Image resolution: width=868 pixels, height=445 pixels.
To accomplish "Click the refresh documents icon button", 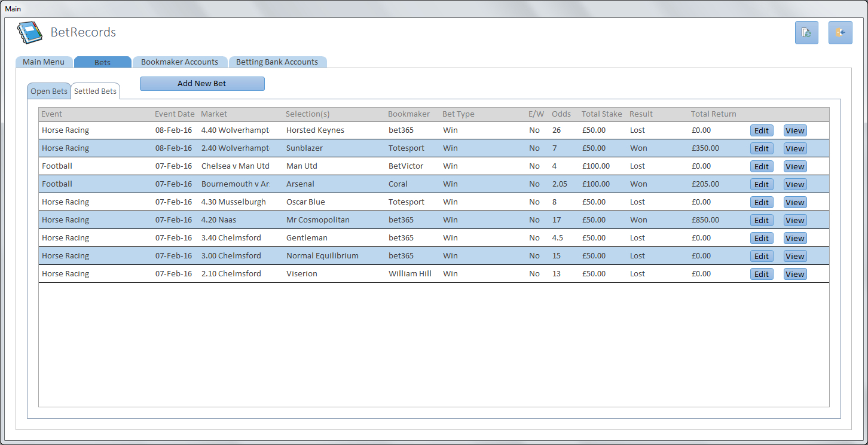I will point(806,33).
